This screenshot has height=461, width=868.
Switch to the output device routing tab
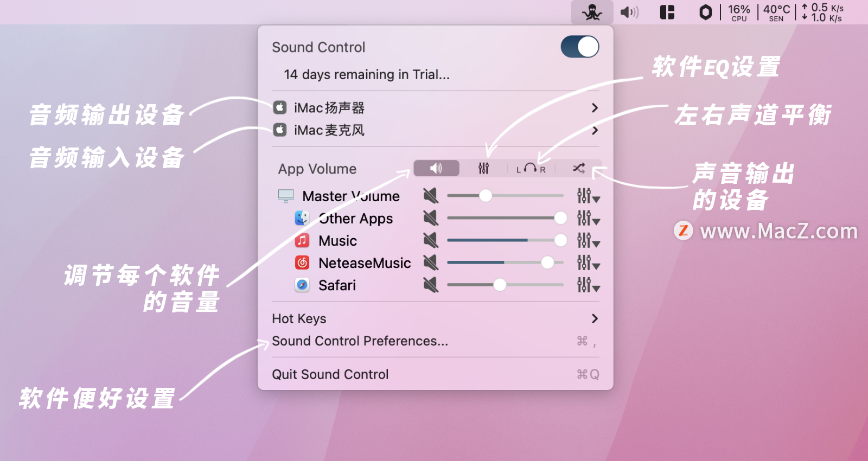click(578, 168)
